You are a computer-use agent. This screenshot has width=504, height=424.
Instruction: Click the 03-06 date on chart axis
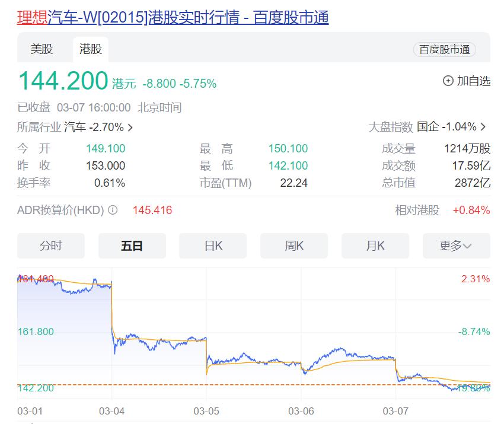coord(301,411)
